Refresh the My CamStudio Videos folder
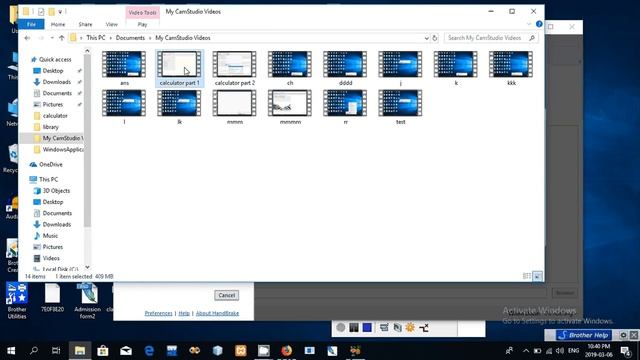640x360 pixels. click(x=435, y=38)
